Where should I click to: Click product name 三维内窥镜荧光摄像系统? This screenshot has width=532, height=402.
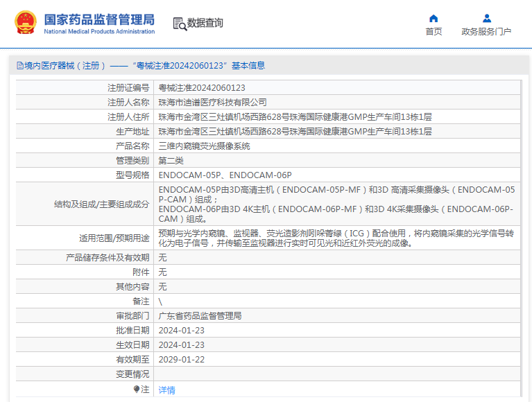point(204,146)
